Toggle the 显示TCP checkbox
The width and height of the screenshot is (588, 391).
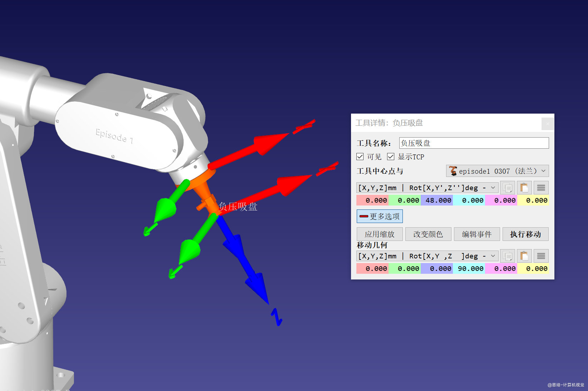[x=391, y=157]
